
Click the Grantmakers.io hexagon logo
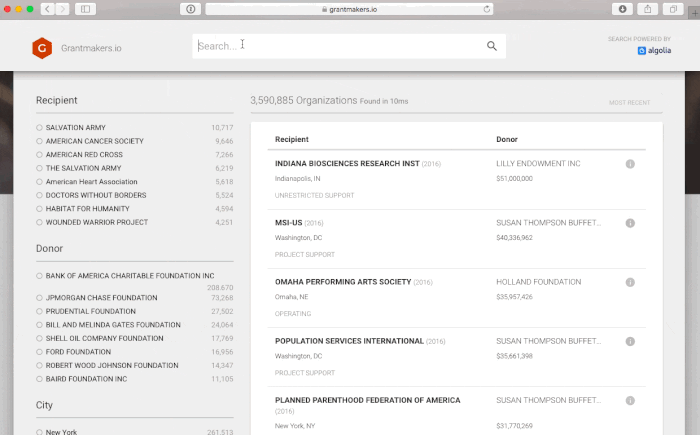(x=42, y=48)
